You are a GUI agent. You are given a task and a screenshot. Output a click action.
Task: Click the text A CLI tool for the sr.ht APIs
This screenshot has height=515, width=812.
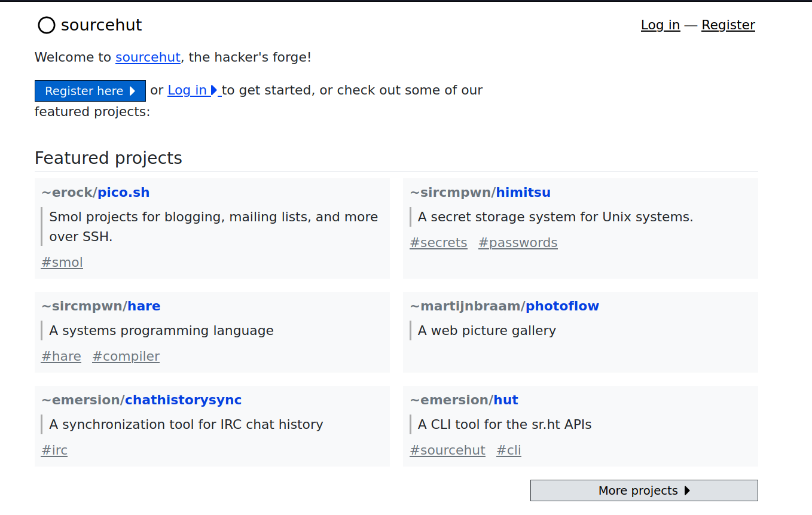[x=505, y=425]
